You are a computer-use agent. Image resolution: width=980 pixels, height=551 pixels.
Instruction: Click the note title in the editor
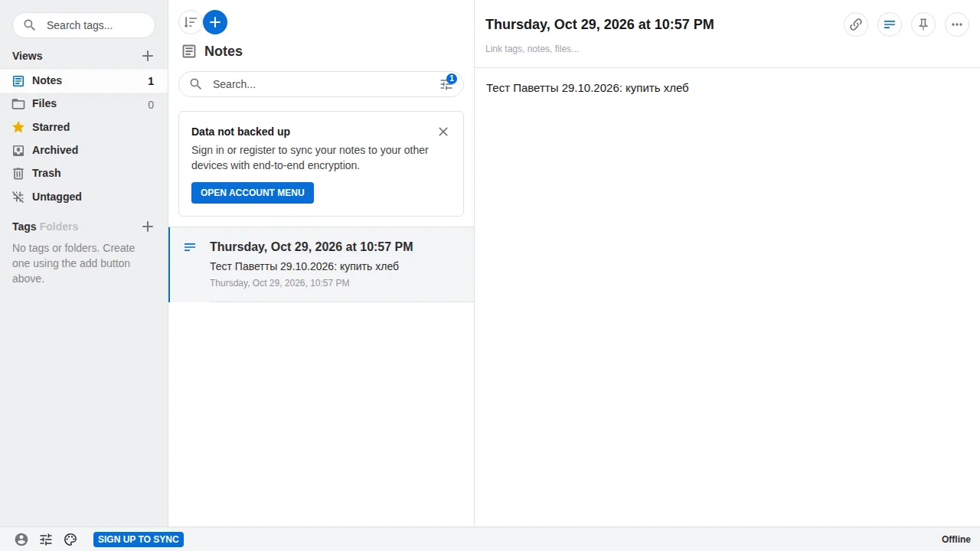[599, 24]
